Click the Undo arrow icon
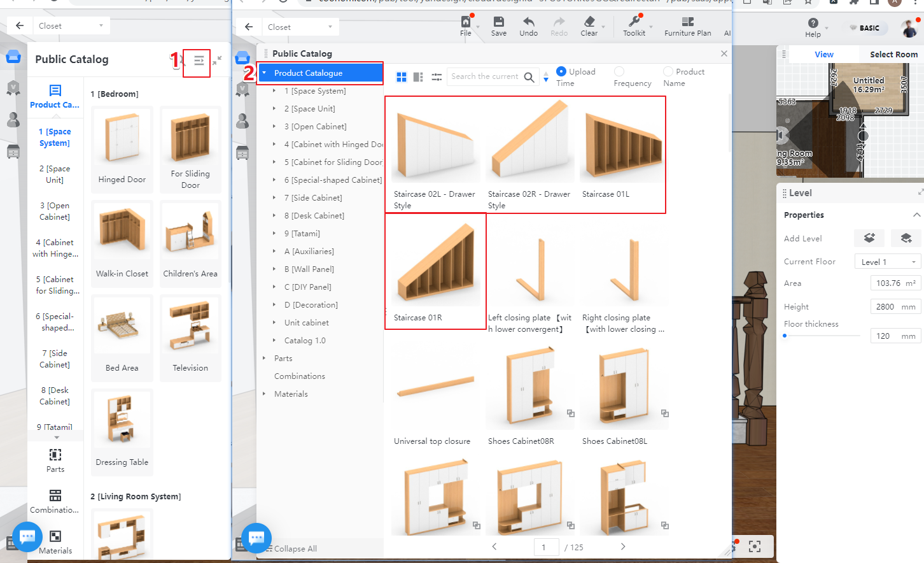 (528, 22)
